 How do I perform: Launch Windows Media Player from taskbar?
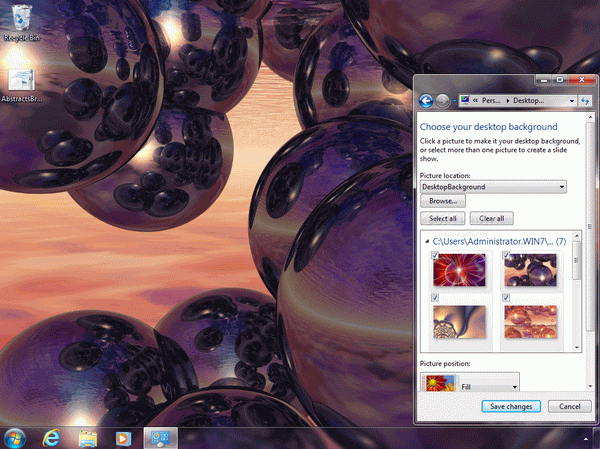click(x=123, y=439)
